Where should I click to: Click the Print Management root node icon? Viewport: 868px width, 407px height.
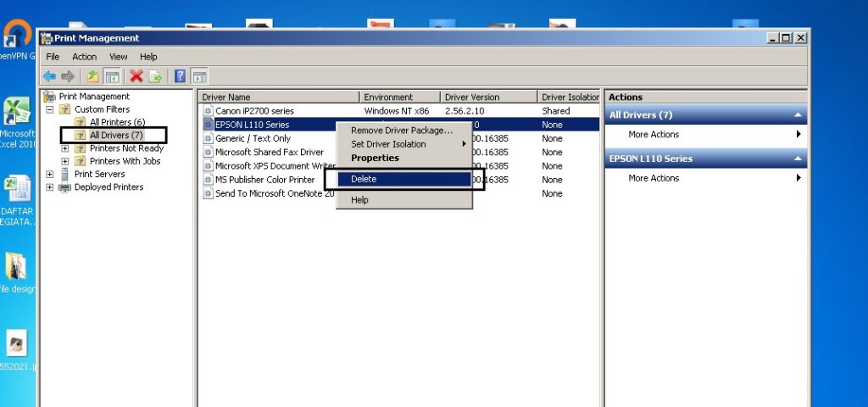pyautogui.click(x=50, y=97)
